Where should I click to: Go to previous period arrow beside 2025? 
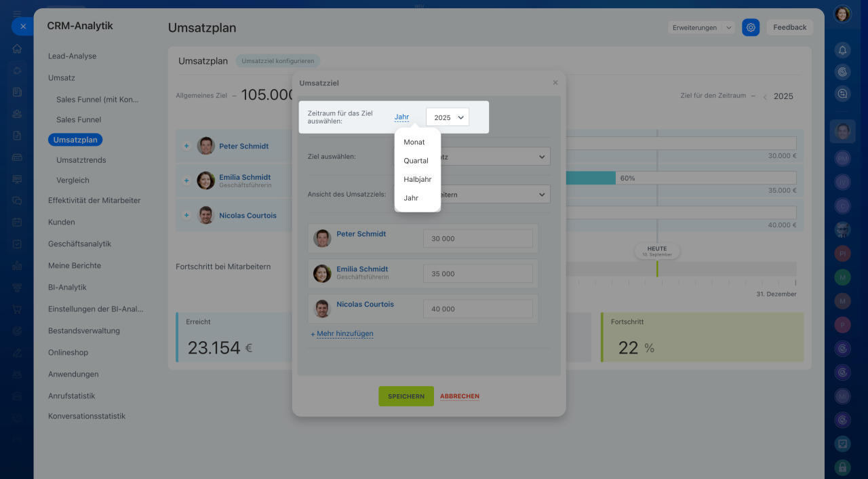766,97
